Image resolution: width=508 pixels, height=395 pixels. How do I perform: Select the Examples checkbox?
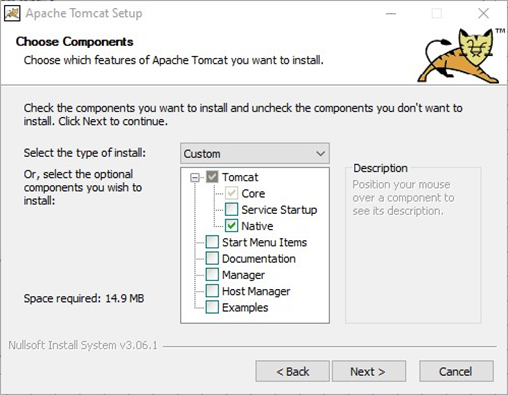pos(212,307)
